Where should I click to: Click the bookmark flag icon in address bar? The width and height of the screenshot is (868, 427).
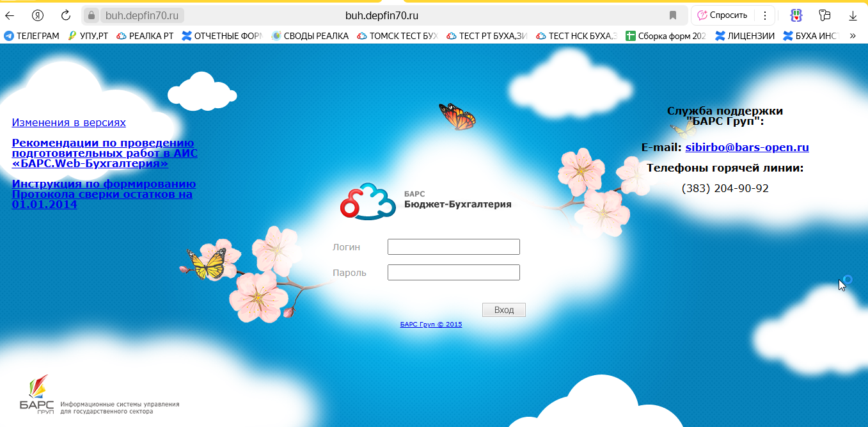(x=673, y=15)
